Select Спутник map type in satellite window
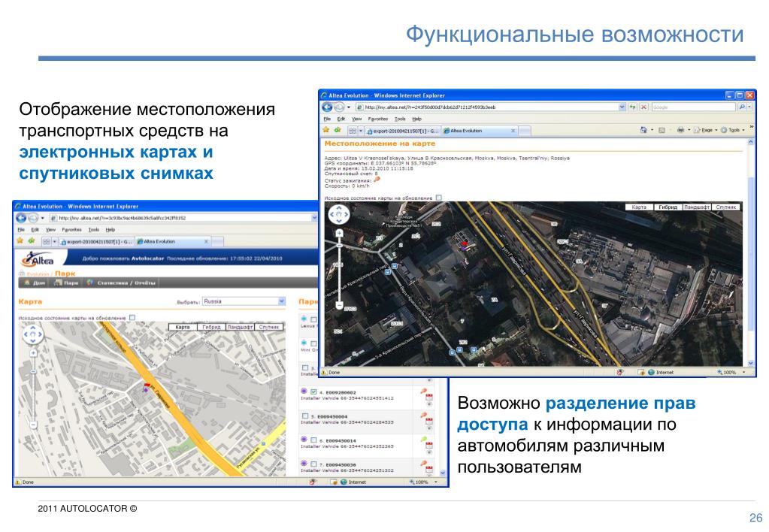The width and height of the screenshot is (769, 532). click(726, 207)
